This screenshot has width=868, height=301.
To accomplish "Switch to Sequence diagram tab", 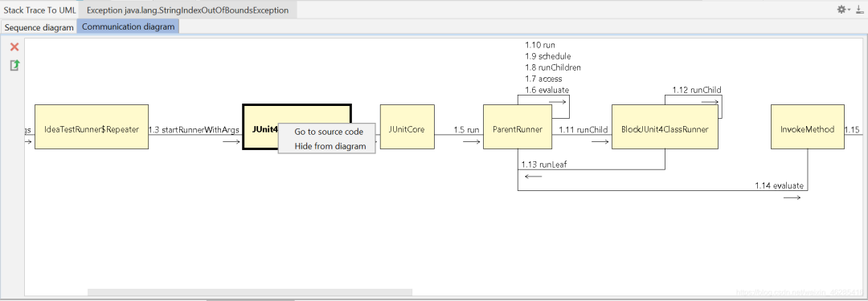I will 39,27.
